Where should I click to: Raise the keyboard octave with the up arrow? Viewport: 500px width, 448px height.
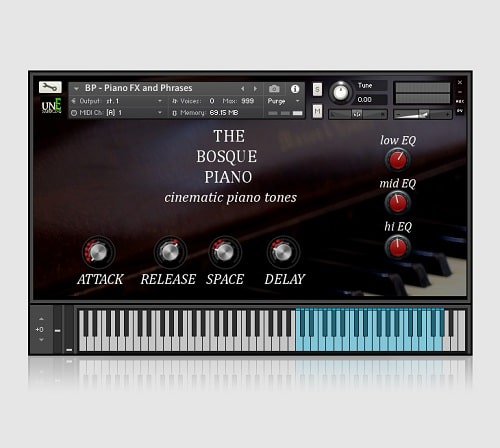41,319
